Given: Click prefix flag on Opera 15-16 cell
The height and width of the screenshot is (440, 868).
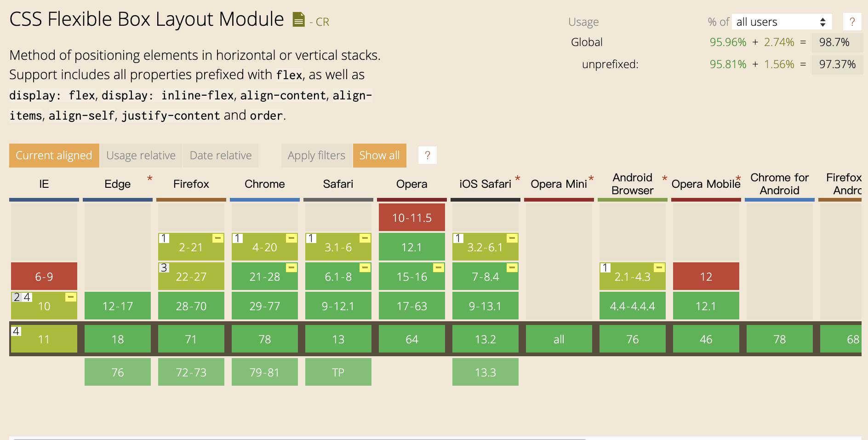Looking at the screenshot, I should click(439, 267).
